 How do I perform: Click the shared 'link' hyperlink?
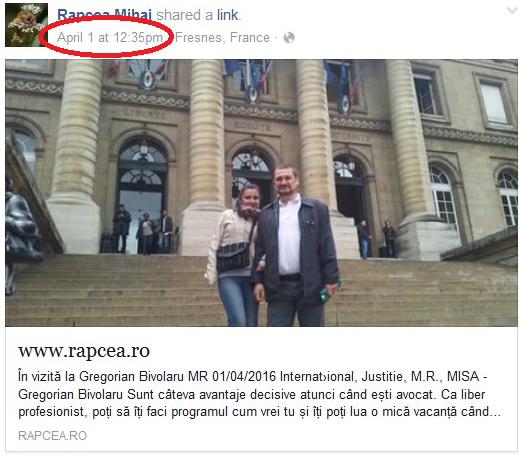point(228,15)
